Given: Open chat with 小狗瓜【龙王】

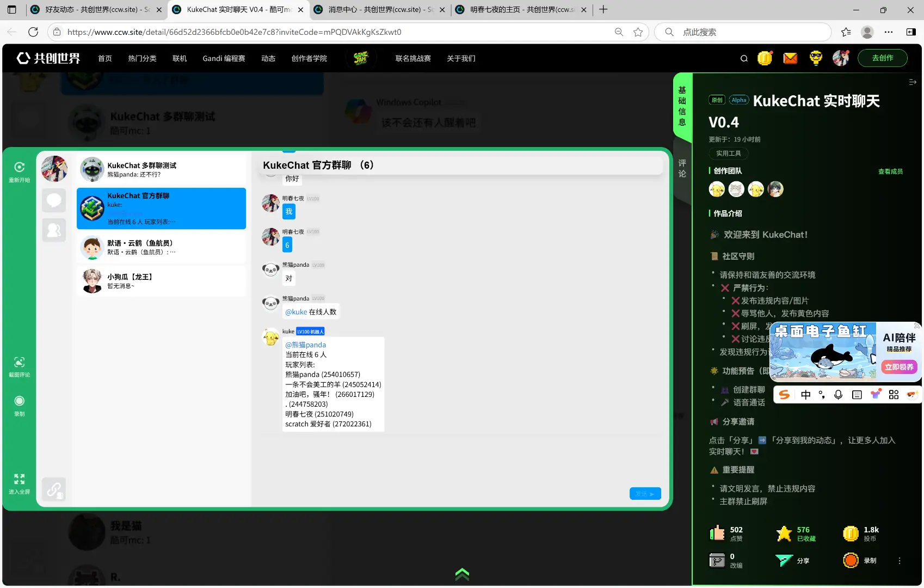Looking at the screenshot, I should tap(161, 281).
